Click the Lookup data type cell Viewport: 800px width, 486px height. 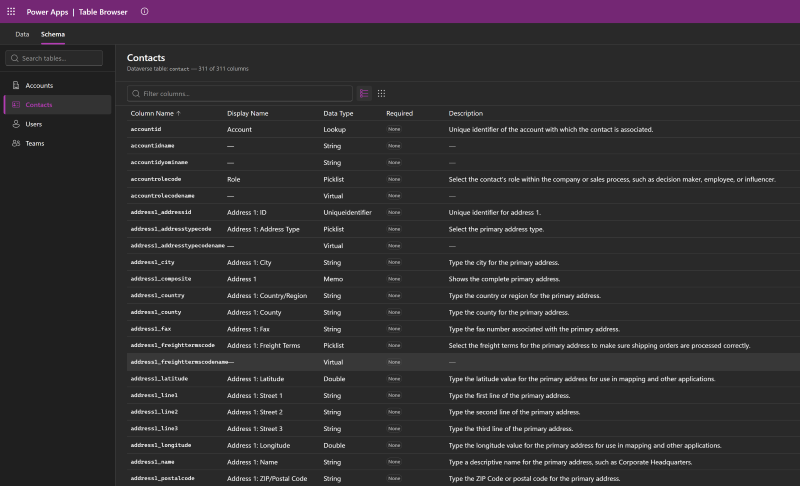[334, 130]
